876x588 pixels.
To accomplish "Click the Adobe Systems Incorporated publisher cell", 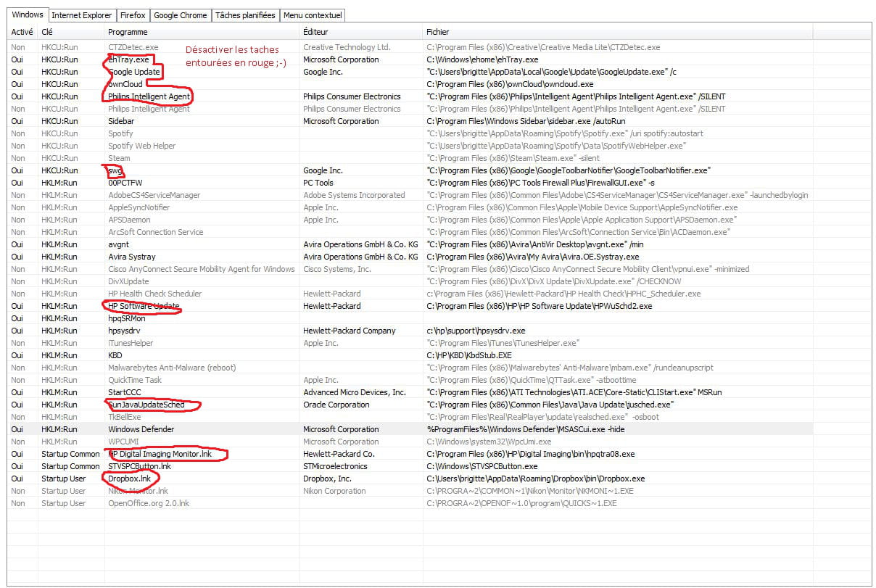I will [x=354, y=195].
